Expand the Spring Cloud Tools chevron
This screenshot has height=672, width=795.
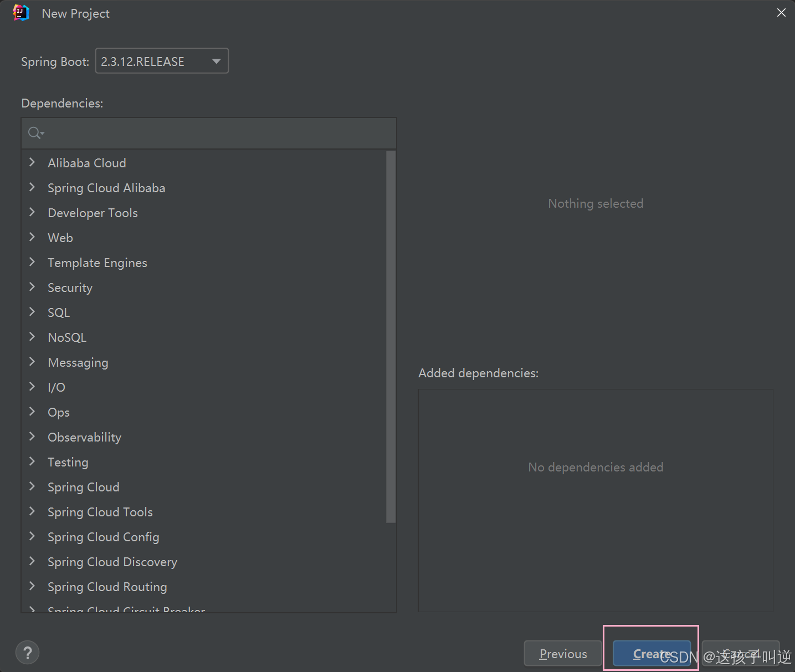(32, 511)
